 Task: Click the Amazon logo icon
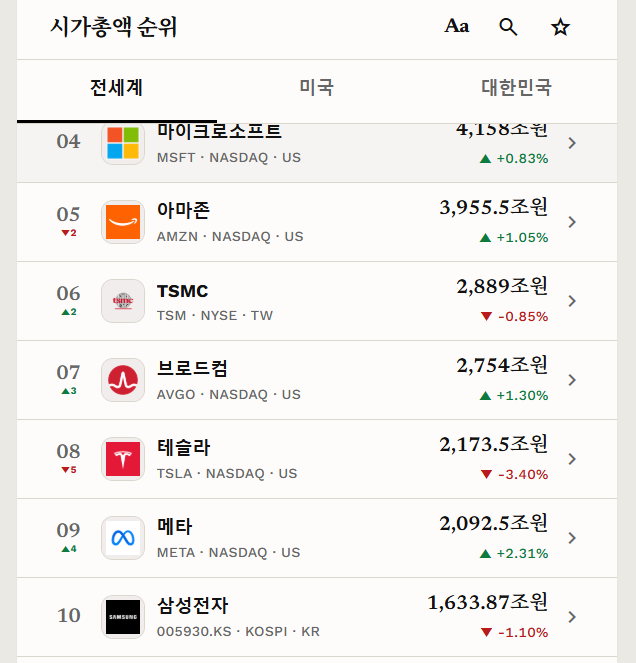pyautogui.click(x=123, y=222)
